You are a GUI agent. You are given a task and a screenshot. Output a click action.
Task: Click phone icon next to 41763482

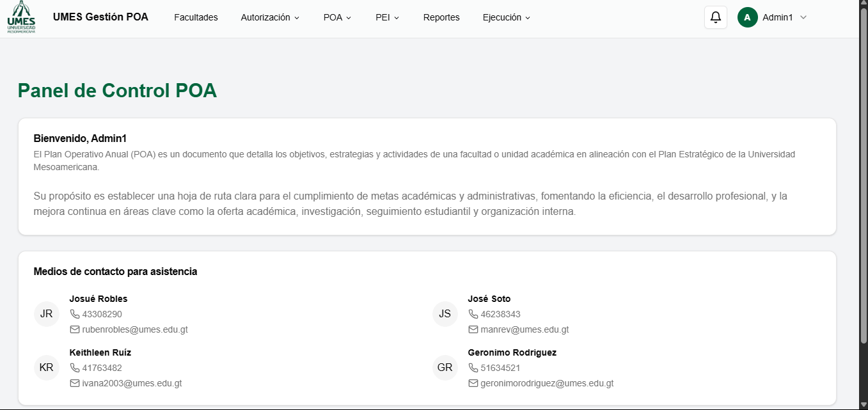(75, 368)
